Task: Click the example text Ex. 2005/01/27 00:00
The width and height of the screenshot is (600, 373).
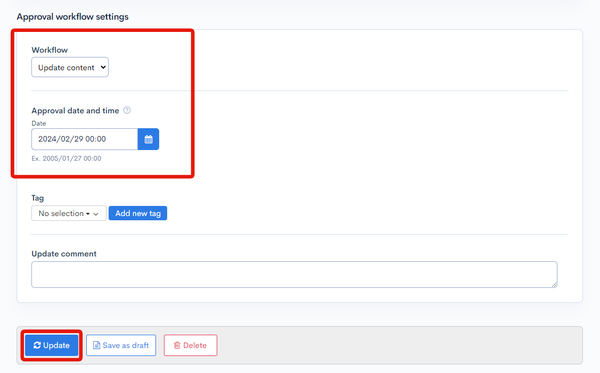Action: 67,158
